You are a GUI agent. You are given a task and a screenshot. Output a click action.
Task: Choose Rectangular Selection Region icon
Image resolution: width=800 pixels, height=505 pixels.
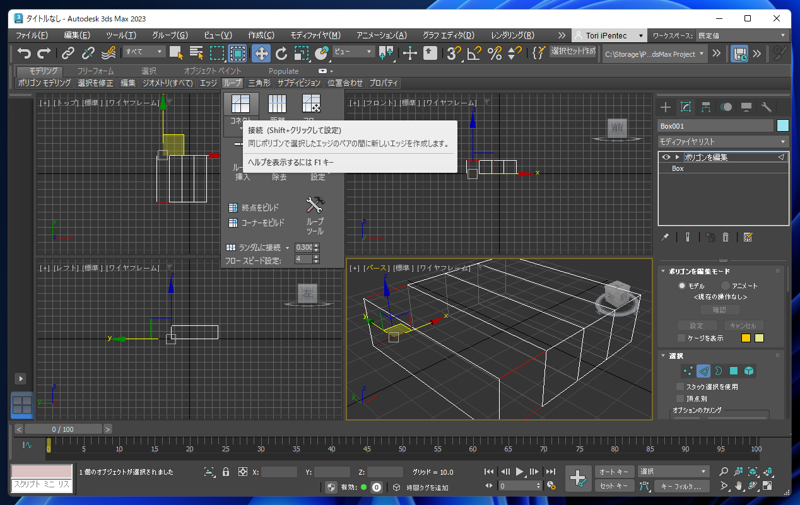pyautogui.click(x=217, y=53)
